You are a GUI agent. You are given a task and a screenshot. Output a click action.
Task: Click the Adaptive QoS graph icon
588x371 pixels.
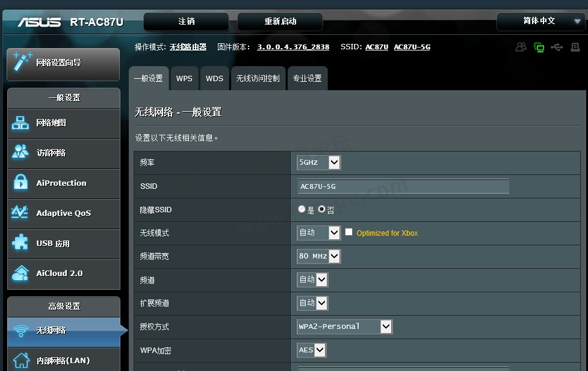point(19,212)
